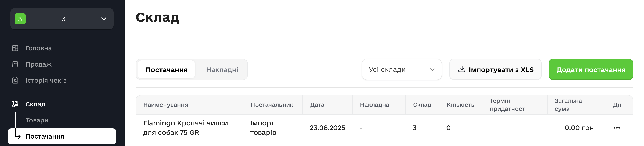
Task: Switch to the Накладні tab
Action: pos(222,70)
